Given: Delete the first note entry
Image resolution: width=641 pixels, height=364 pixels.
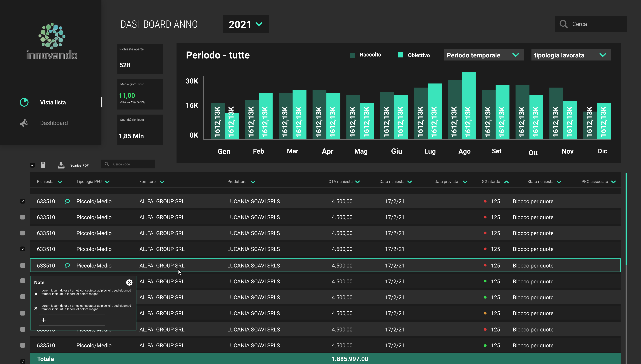Looking at the screenshot, I should click(x=36, y=294).
